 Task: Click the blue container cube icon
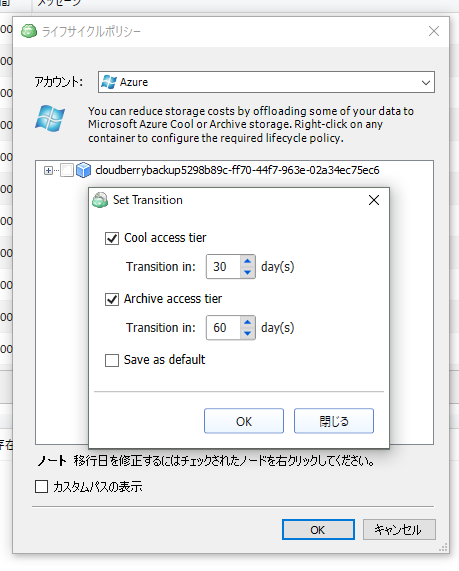[x=83, y=170]
